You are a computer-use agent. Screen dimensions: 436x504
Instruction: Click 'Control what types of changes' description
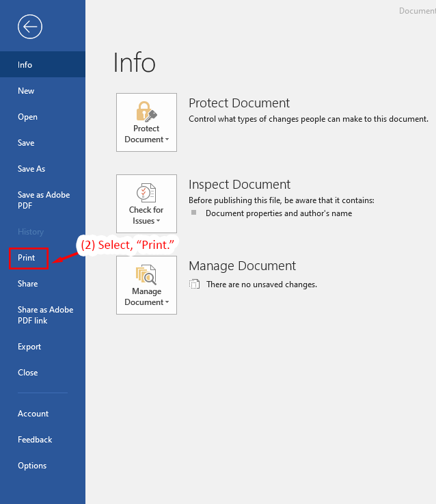point(308,119)
